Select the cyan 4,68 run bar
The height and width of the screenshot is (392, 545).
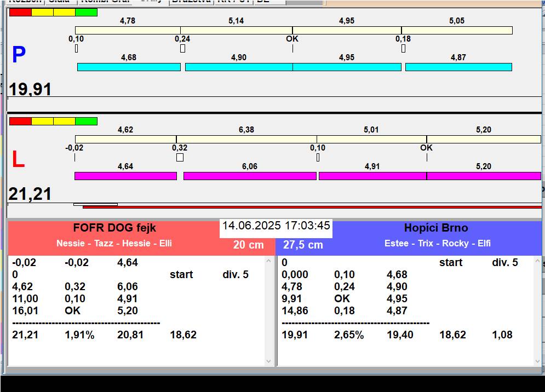tap(129, 67)
